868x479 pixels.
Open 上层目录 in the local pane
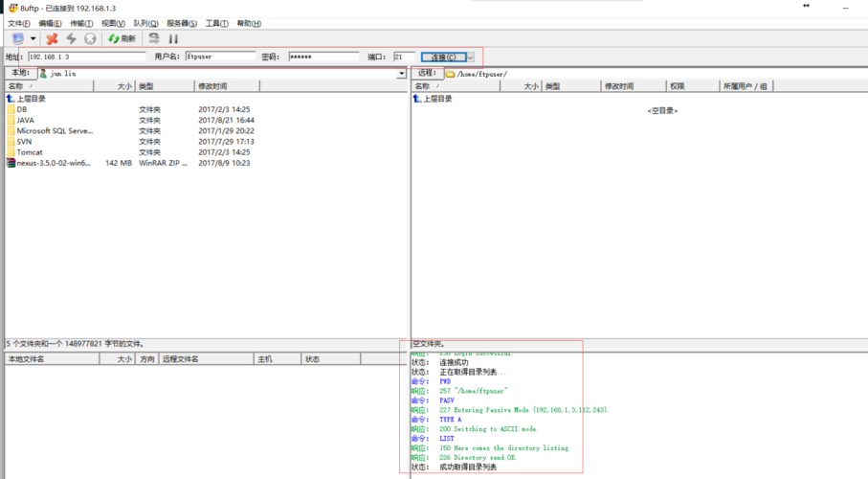coord(31,99)
